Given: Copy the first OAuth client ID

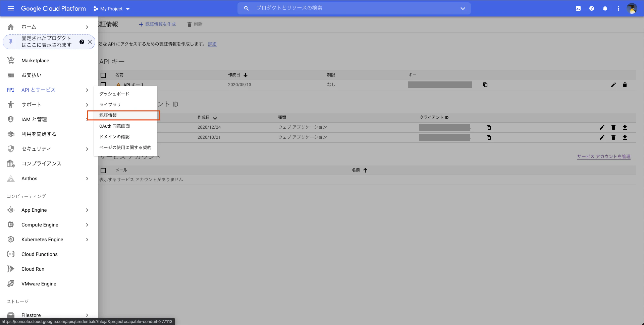Looking at the screenshot, I should (x=489, y=127).
